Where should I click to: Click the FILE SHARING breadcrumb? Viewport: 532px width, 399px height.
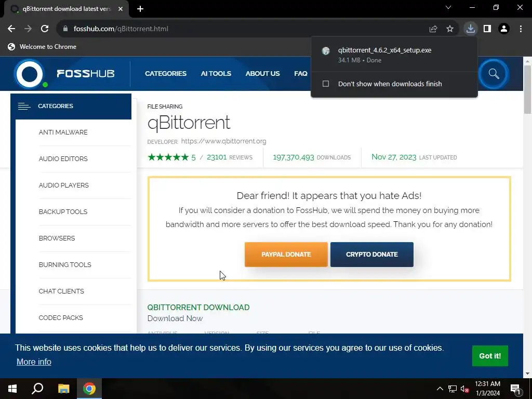(x=165, y=107)
